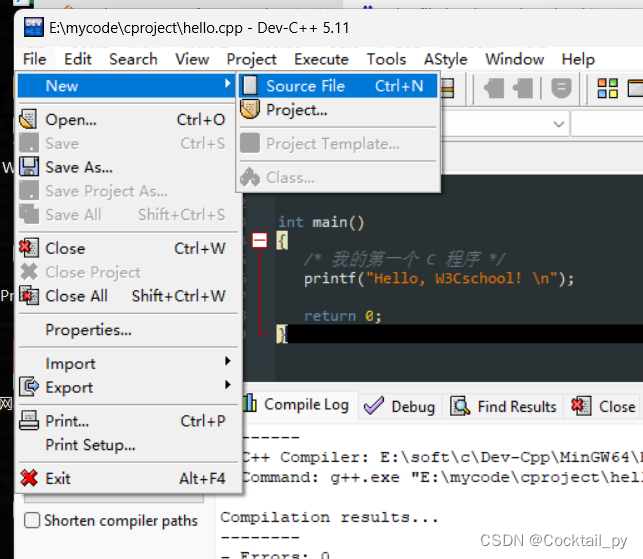Screen dimensions: 643x559
Task: Click the Export arrow icon
Action: click(29, 387)
